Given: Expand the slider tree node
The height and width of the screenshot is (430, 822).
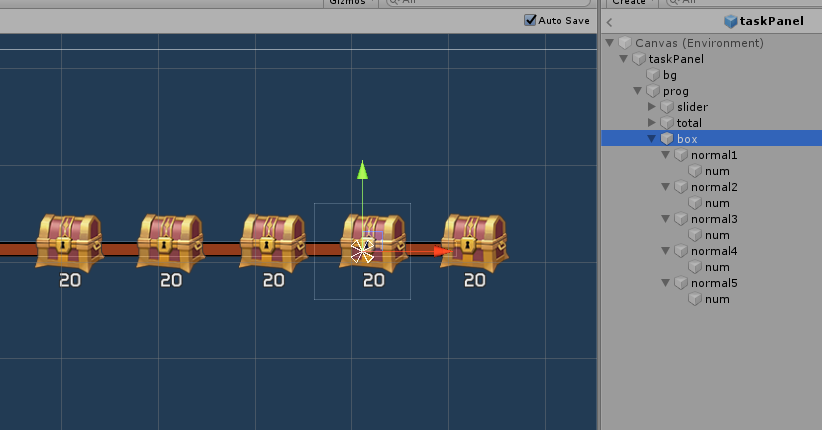Looking at the screenshot, I should (x=652, y=106).
